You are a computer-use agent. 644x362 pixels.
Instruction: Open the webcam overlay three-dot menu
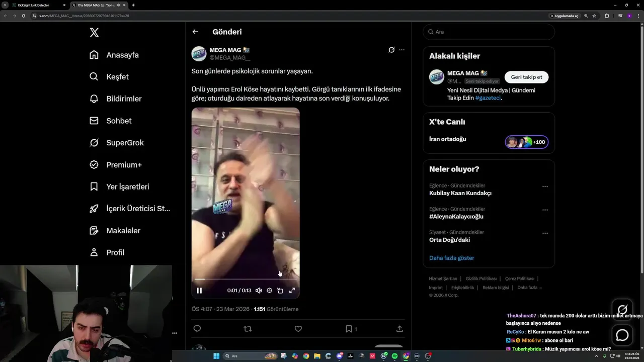click(174, 333)
